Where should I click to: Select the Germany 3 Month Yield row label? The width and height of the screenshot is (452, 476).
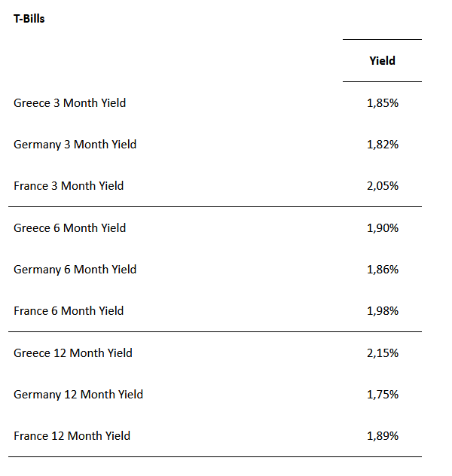click(75, 145)
